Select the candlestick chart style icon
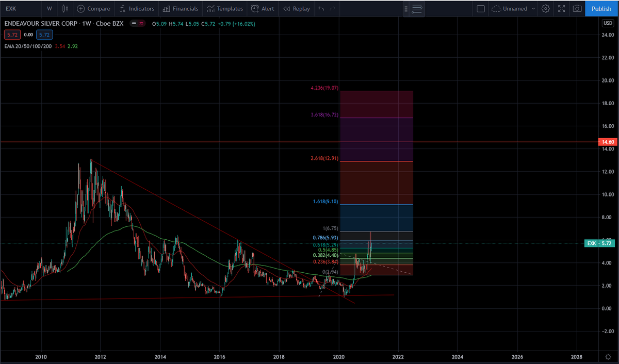The image size is (619, 364). [65, 8]
